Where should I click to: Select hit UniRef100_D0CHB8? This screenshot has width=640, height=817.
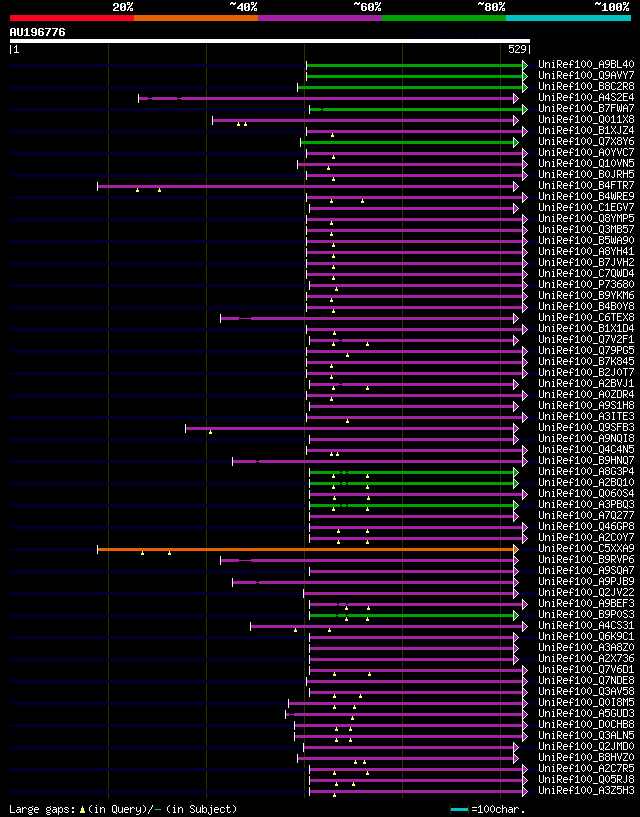[x=586, y=725]
